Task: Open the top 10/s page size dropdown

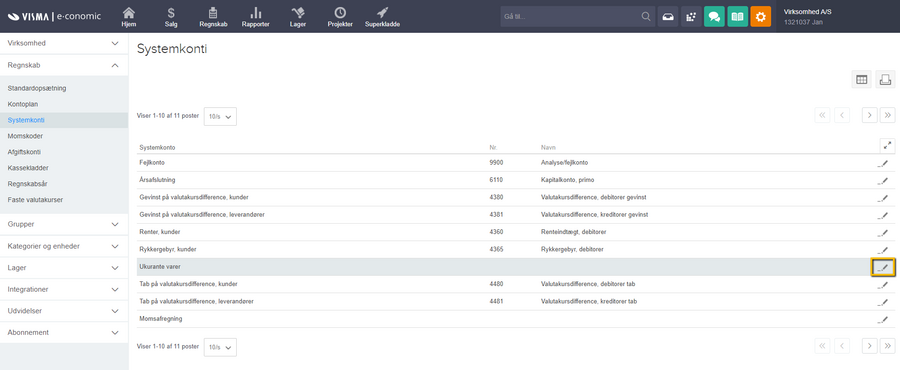Action: [220, 116]
